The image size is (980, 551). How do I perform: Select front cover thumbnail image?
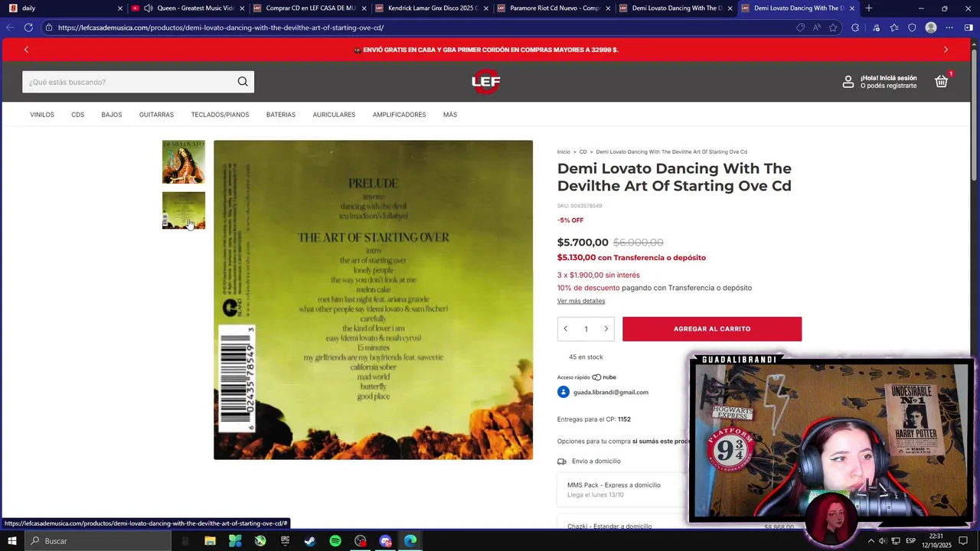[184, 162]
